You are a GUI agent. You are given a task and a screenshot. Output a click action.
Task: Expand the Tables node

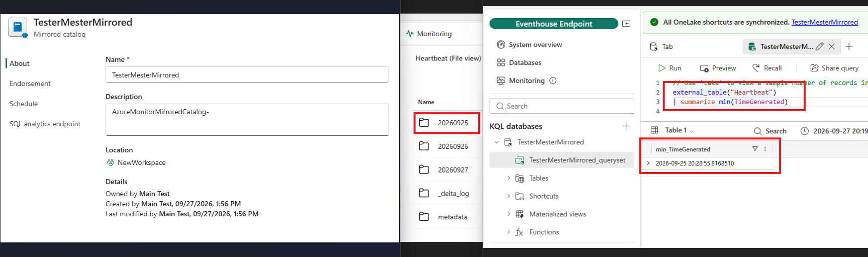coord(509,178)
